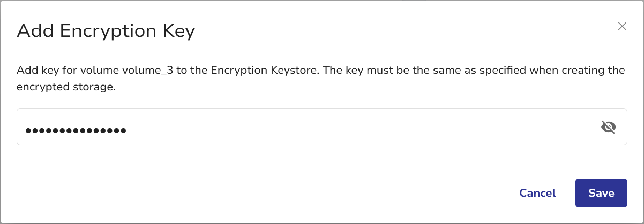Click the crossed-out eye icon
Viewport: 644px width, 224px height.
pos(608,127)
